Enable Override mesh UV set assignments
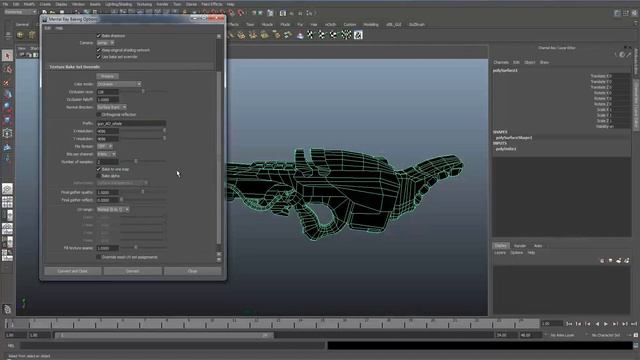Image resolution: width=640 pixels, height=360 pixels. coord(98,257)
